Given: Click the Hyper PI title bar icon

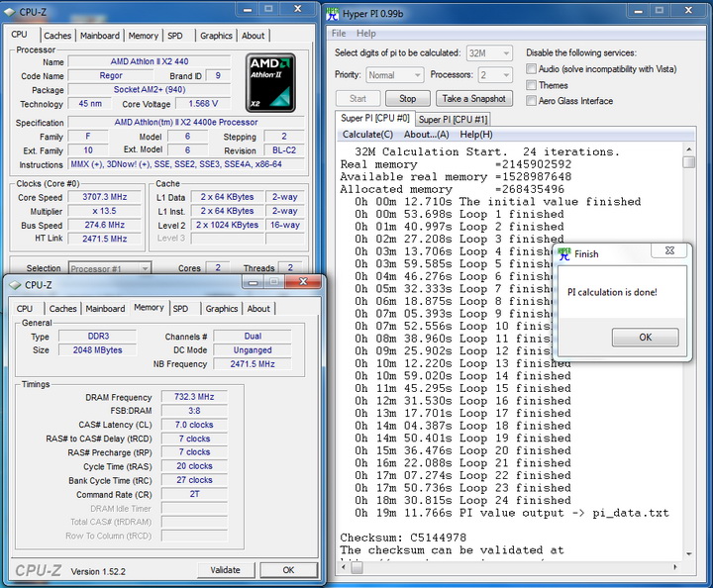Looking at the screenshot, I should [333, 14].
